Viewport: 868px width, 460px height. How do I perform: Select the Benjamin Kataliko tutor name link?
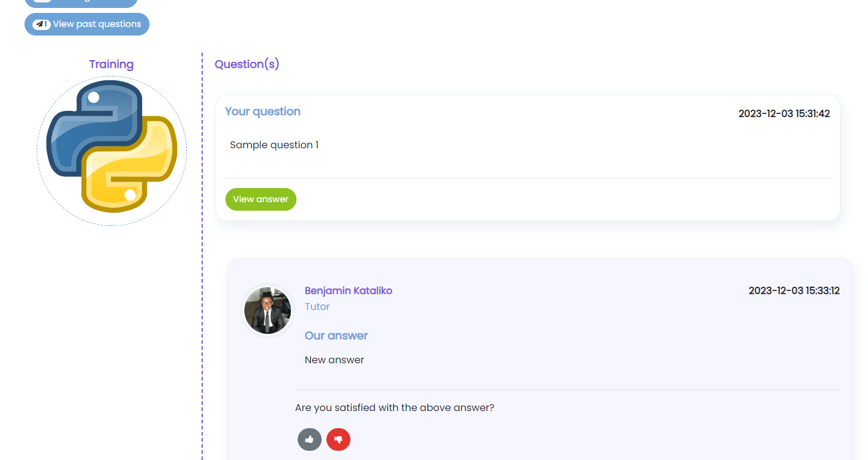point(348,290)
